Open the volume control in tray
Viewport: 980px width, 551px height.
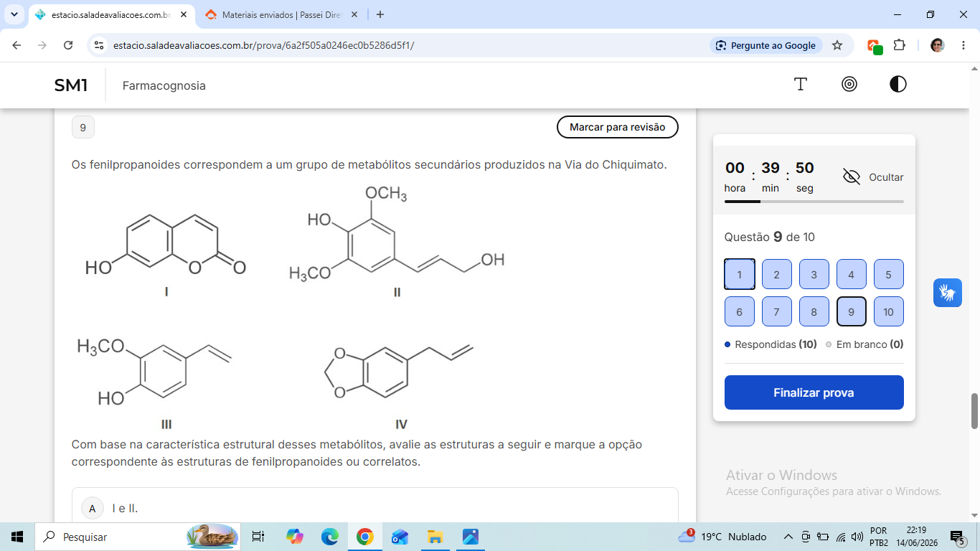[x=857, y=537]
